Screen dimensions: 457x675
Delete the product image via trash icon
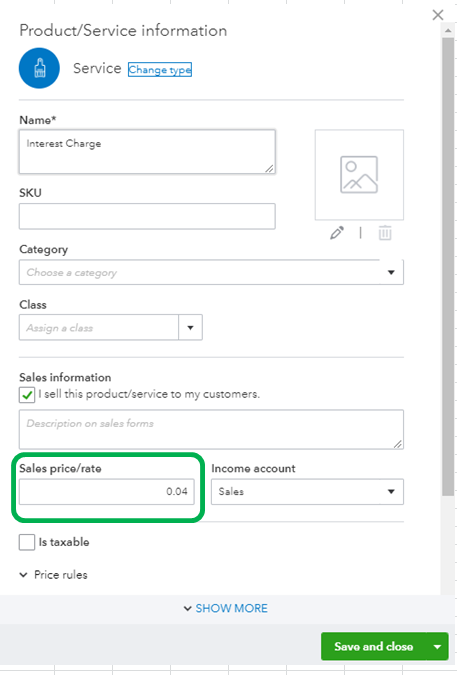pos(385,233)
